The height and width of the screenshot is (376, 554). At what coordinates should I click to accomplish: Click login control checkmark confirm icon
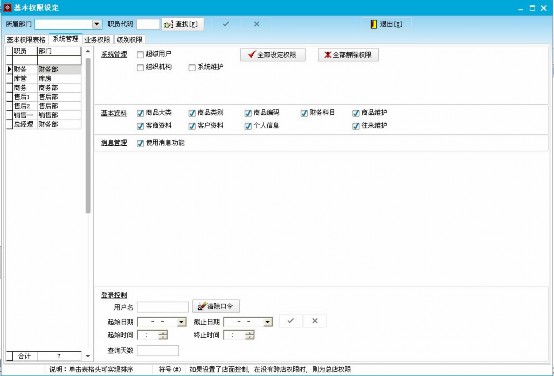point(290,321)
